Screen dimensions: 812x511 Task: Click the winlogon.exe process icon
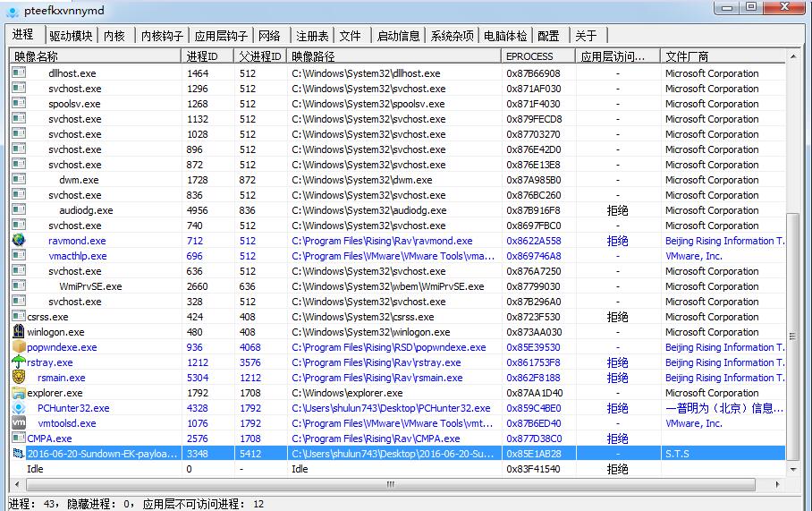coord(19,331)
